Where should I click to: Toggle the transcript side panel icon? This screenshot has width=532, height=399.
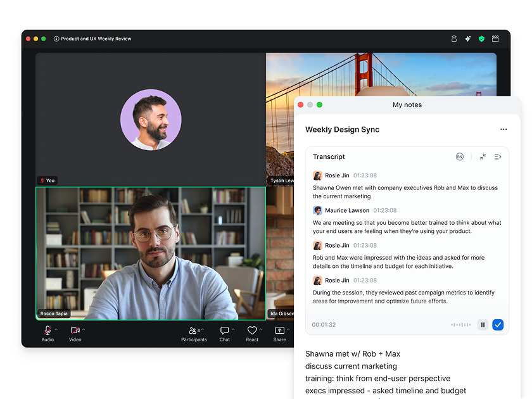pos(498,156)
